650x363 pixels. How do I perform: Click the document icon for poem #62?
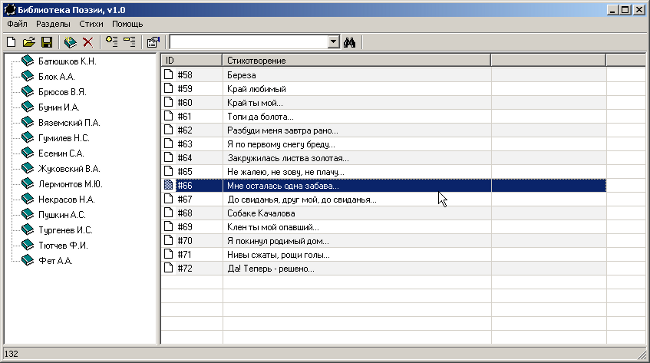tap(168, 130)
